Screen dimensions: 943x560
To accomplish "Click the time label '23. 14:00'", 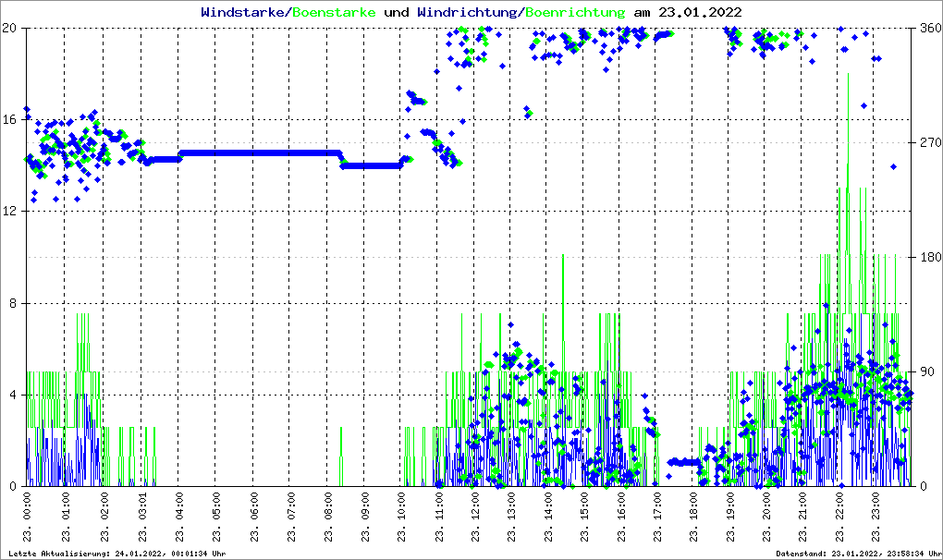I will pyautogui.click(x=548, y=517).
